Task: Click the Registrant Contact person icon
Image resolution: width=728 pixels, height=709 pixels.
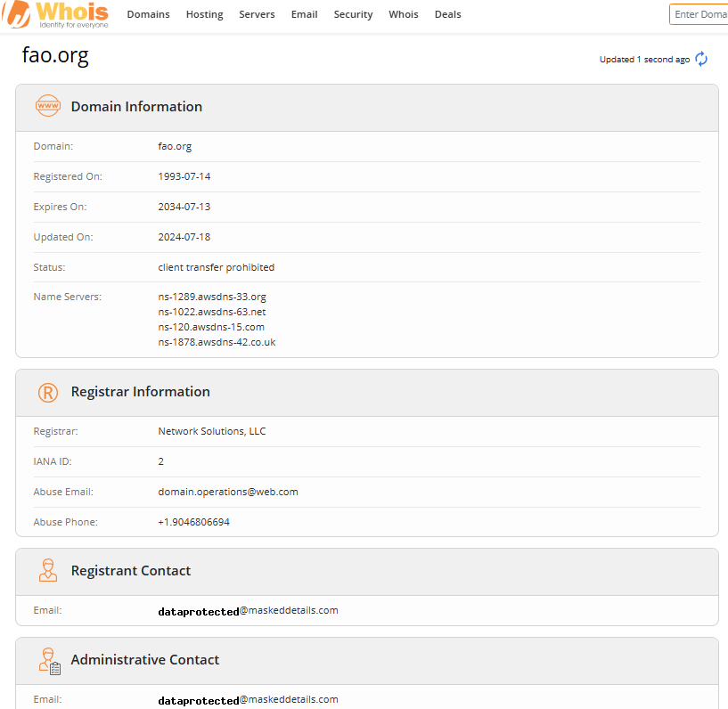Action: pyautogui.click(x=48, y=570)
